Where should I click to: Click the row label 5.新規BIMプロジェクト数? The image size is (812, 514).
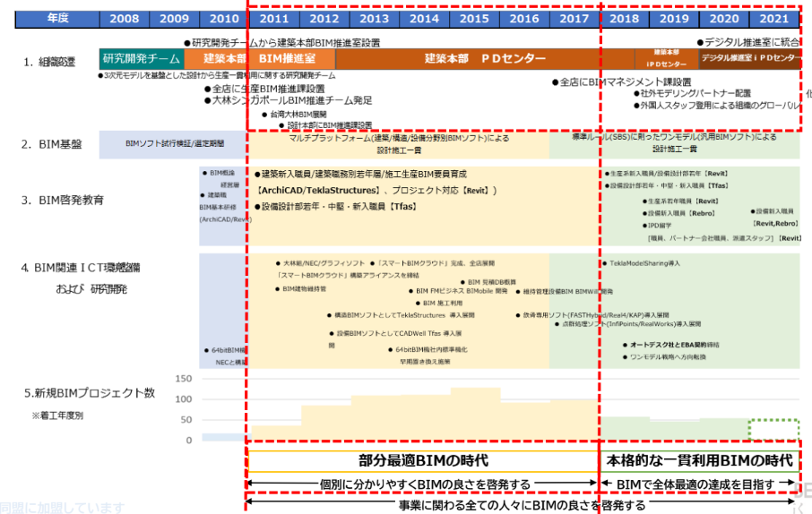pyautogui.click(x=90, y=393)
